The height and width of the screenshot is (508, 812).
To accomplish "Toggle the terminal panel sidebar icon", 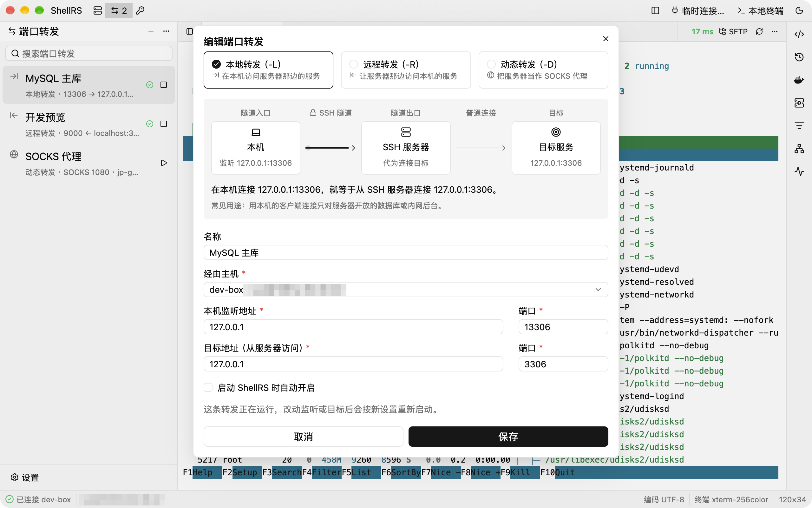I will click(x=190, y=31).
